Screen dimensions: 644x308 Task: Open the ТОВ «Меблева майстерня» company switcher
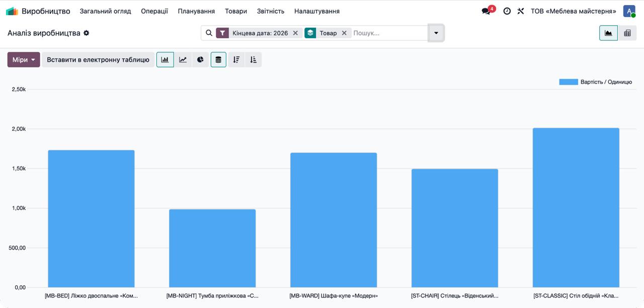coord(574,11)
